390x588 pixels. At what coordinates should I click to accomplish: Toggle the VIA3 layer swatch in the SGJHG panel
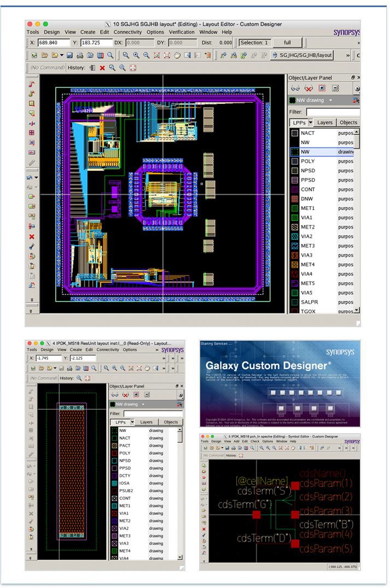pos(295,255)
